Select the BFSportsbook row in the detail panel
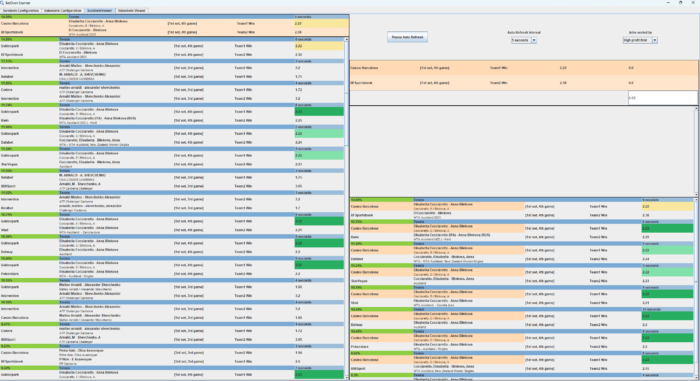The height and width of the screenshot is (381, 700). pos(524,83)
